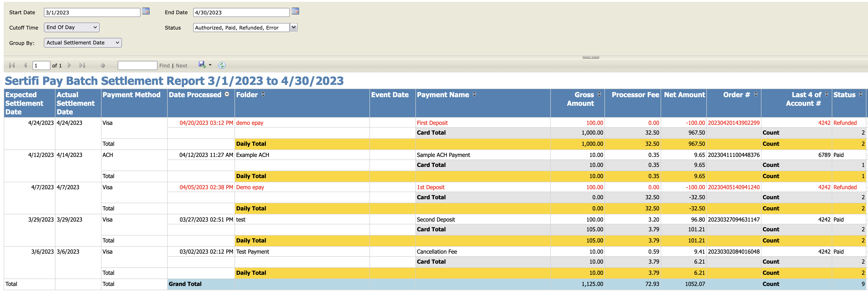Jump to the last report page
The width and height of the screenshot is (868, 292).
[x=82, y=65]
